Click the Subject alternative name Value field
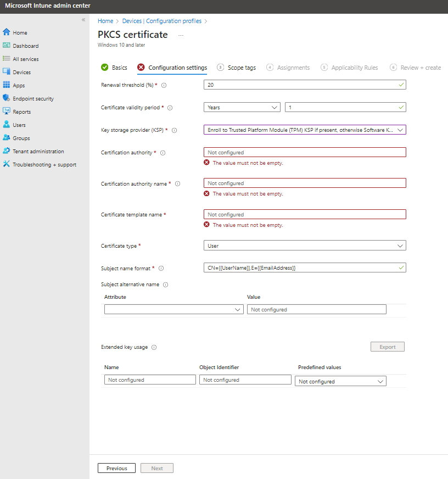The height and width of the screenshot is (479, 448). (317, 309)
